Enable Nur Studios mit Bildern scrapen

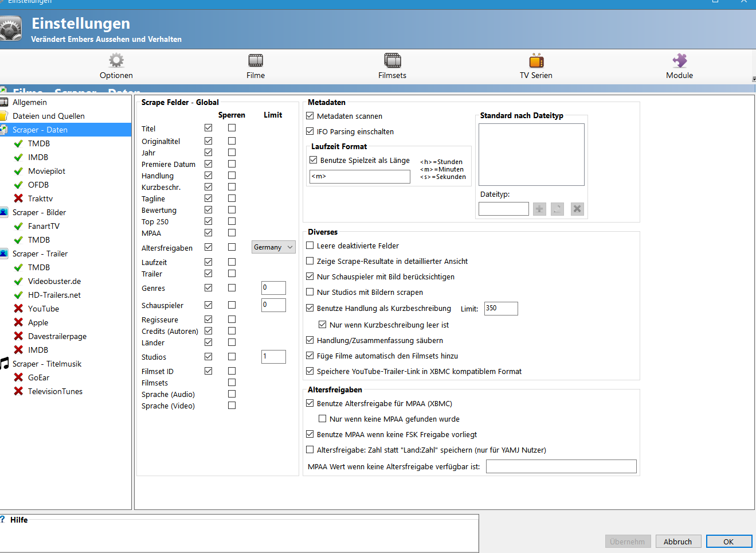[310, 292]
